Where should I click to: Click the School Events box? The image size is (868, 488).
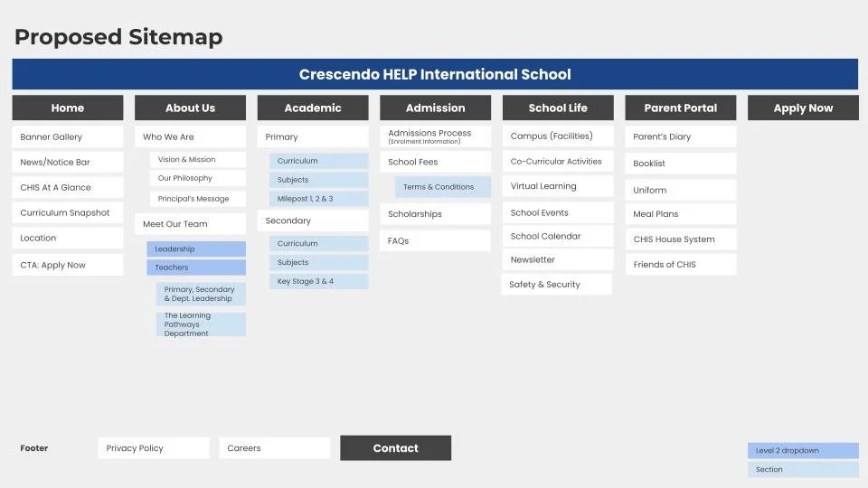click(558, 213)
